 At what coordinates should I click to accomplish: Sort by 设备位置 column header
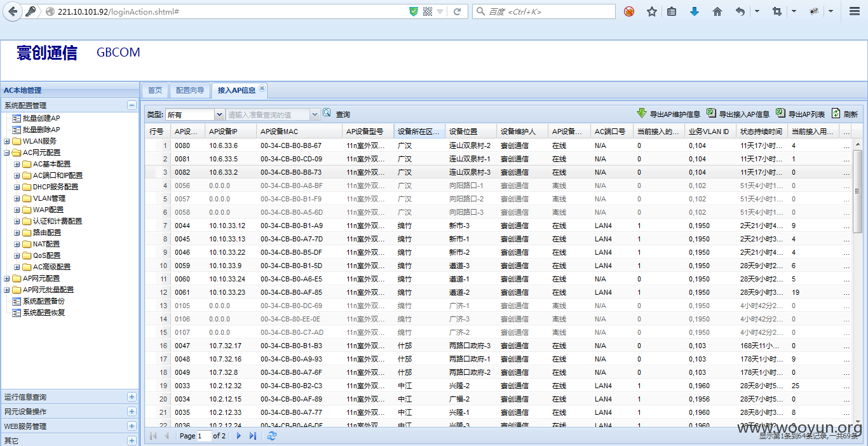tap(470, 132)
